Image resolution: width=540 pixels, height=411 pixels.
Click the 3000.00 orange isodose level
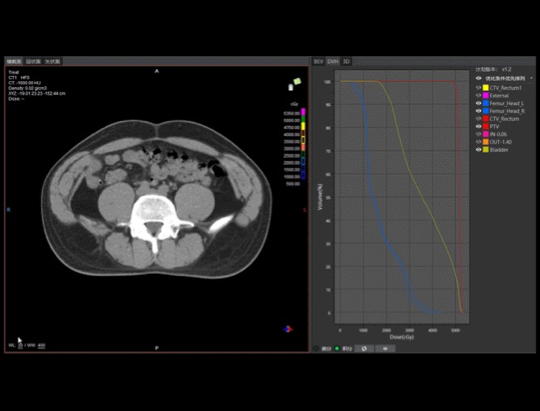(x=303, y=147)
